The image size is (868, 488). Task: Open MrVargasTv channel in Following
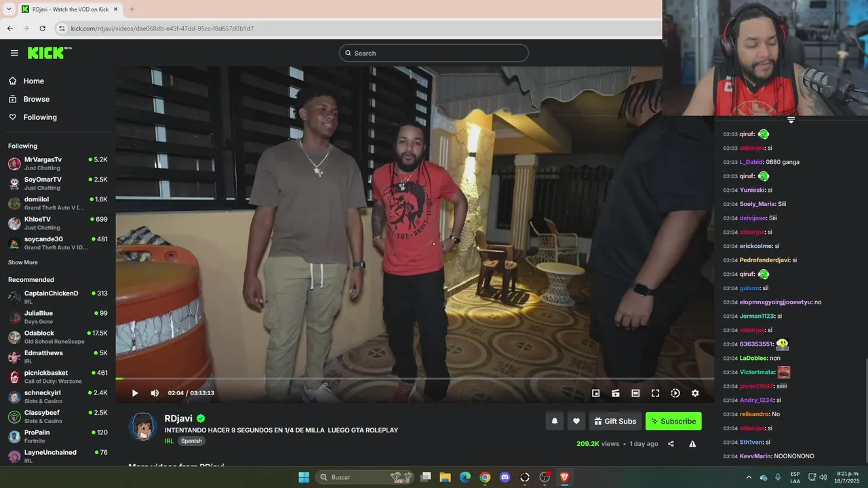click(x=58, y=163)
